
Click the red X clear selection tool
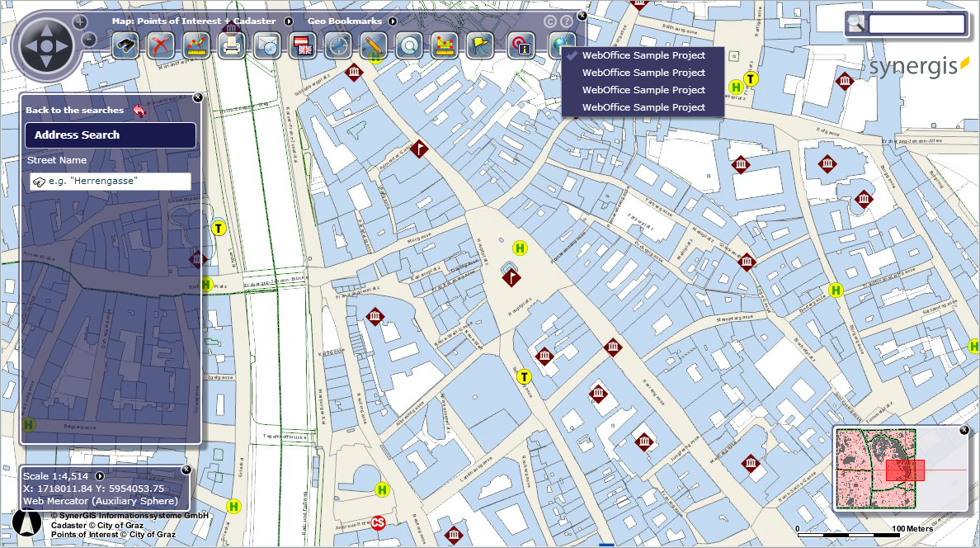(160, 45)
